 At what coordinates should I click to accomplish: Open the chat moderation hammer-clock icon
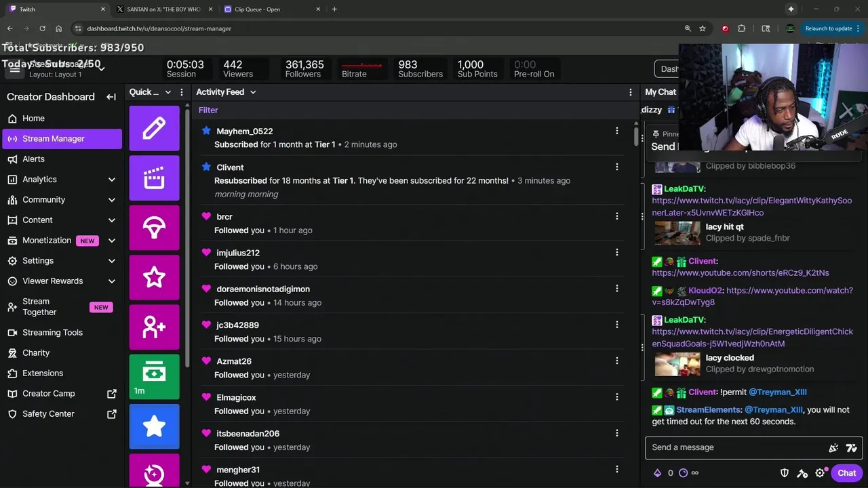802,473
